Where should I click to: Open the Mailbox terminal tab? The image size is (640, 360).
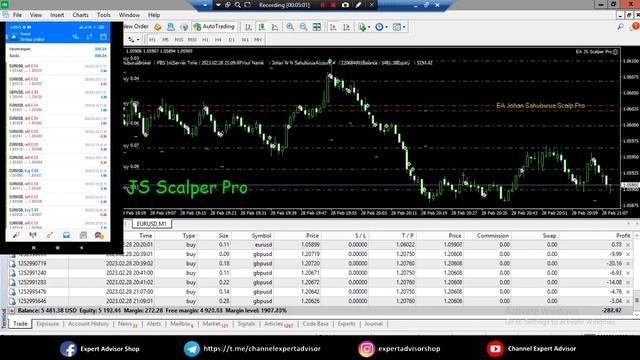point(181,324)
